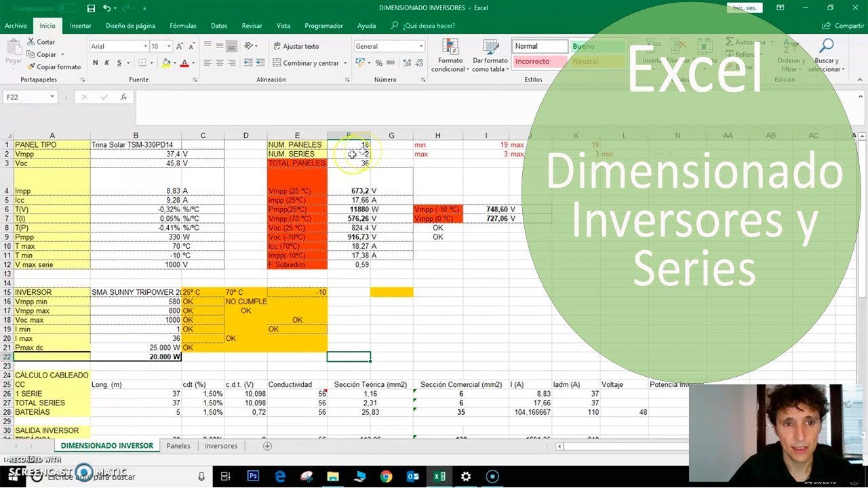
Task: Apply the Incorrecto cell style
Action: (x=540, y=61)
